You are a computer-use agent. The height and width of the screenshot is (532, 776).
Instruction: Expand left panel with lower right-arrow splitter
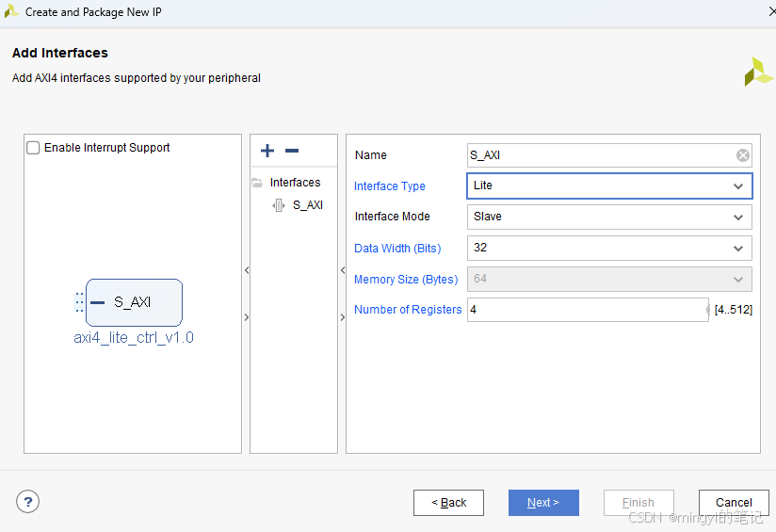247,317
